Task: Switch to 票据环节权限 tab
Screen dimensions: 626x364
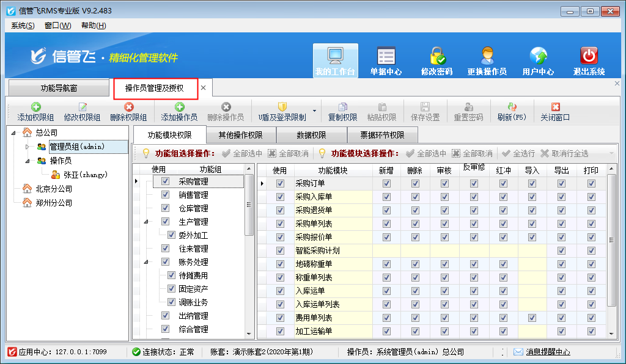Action: coord(383,135)
